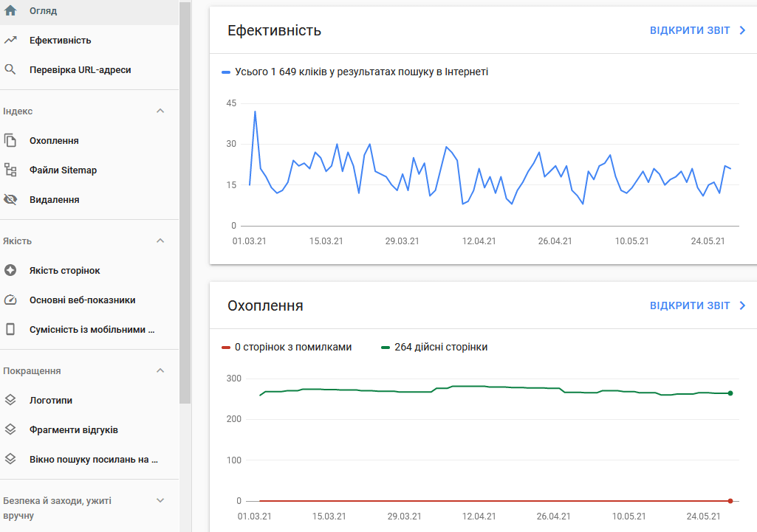Click the home icon beside Огляд
Image resolution: width=757 pixels, height=532 pixels.
(x=10, y=11)
